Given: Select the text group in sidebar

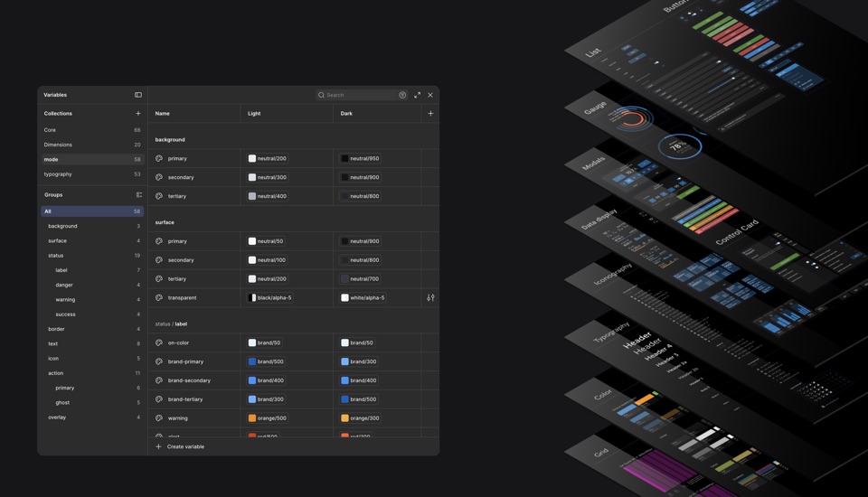Looking at the screenshot, I should coord(92,343).
